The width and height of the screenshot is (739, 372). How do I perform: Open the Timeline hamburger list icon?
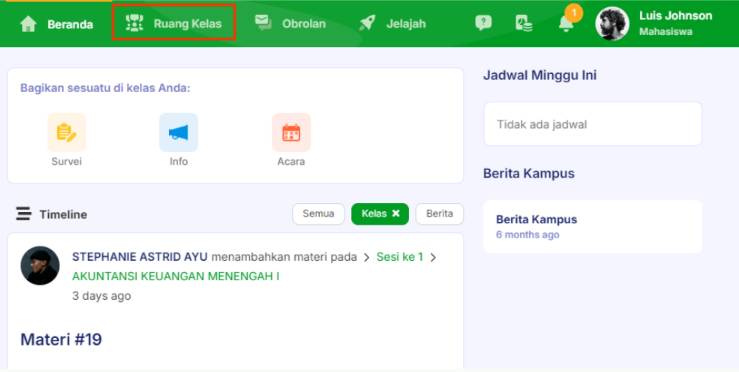click(24, 214)
